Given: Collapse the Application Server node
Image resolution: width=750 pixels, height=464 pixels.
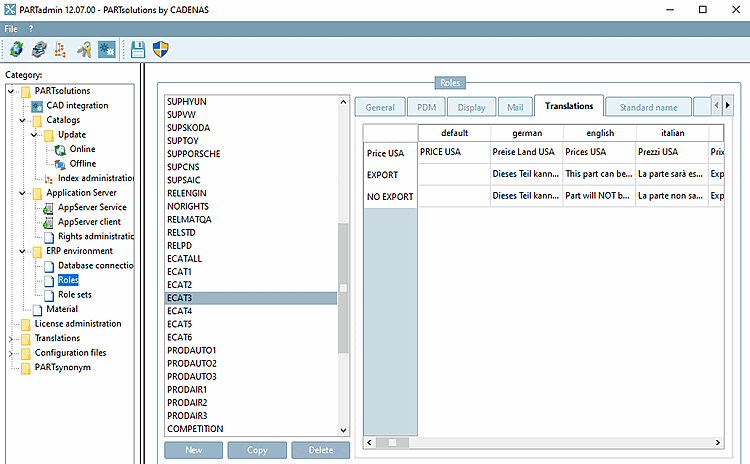Looking at the screenshot, I should tap(22, 193).
